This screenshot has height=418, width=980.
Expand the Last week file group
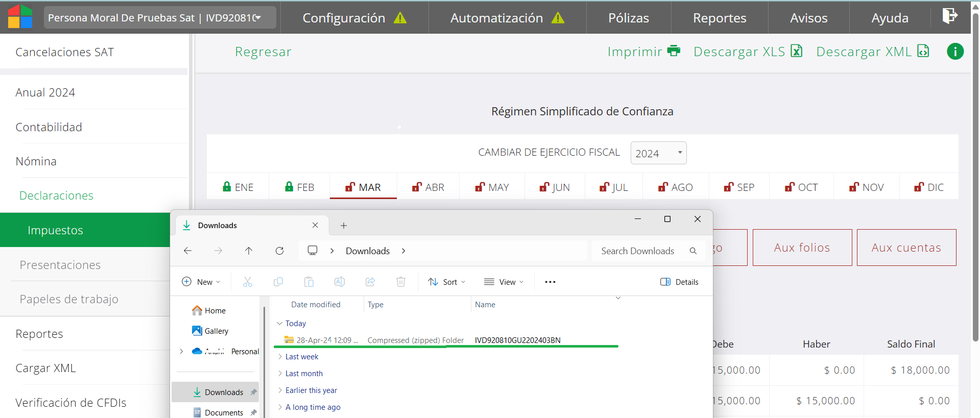tap(301, 357)
